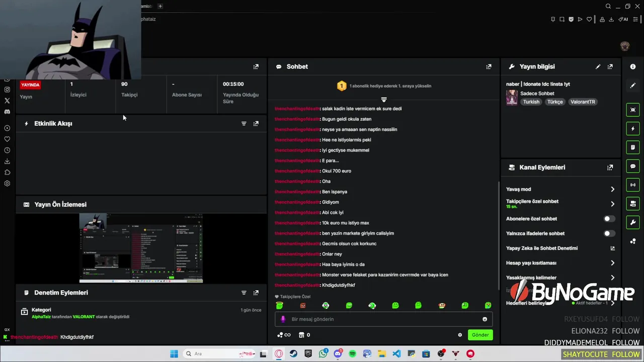This screenshot has width=644, height=362.
Task: Open WhatsApp from the taskbar
Action: tap(323, 354)
